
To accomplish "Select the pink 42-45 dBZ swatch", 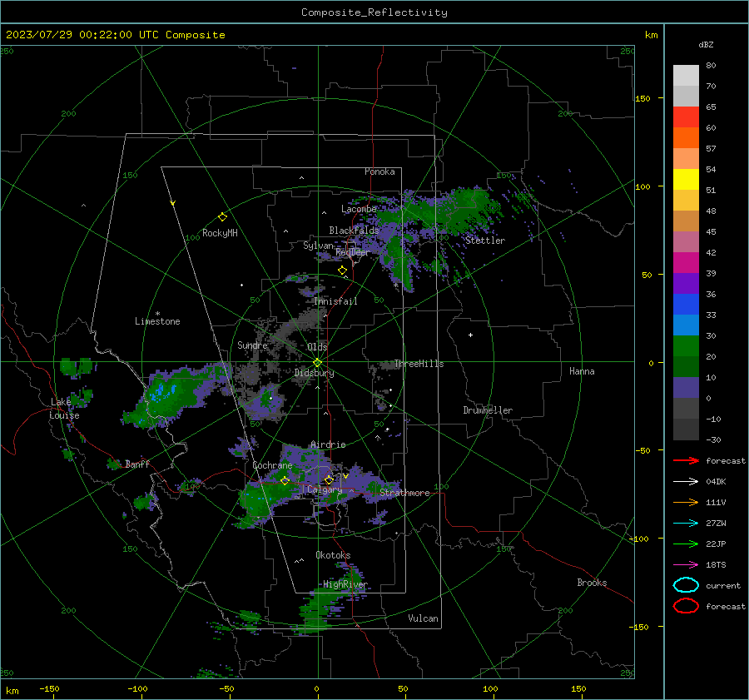I will point(686,241).
